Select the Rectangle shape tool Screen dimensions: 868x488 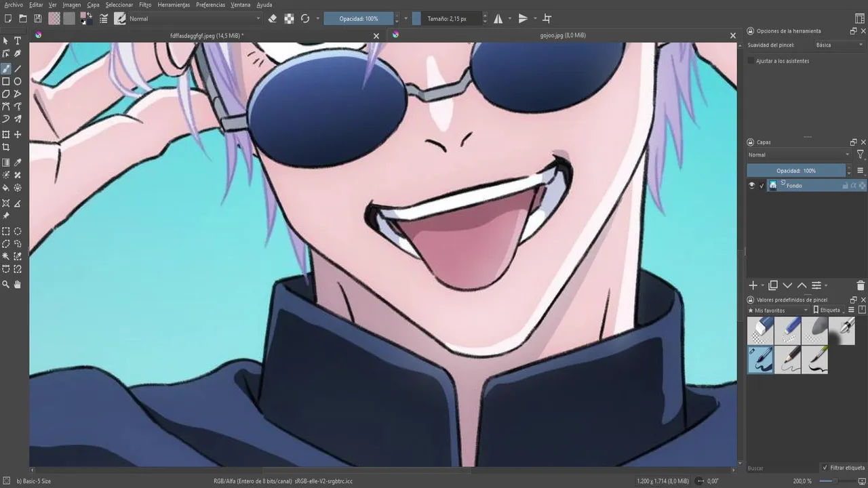(6, 81)
